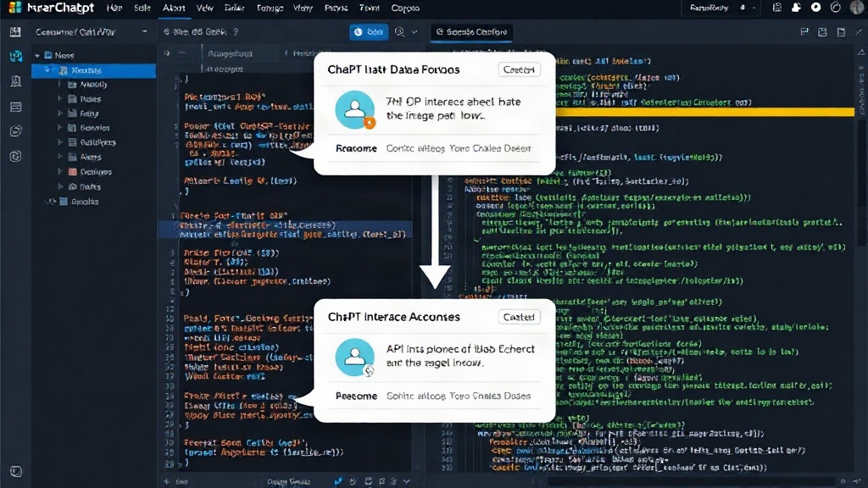This screenshot has height=488, width=868.
Task: Click the user avatar in the upper popup card
Action: tap(355, 109)
